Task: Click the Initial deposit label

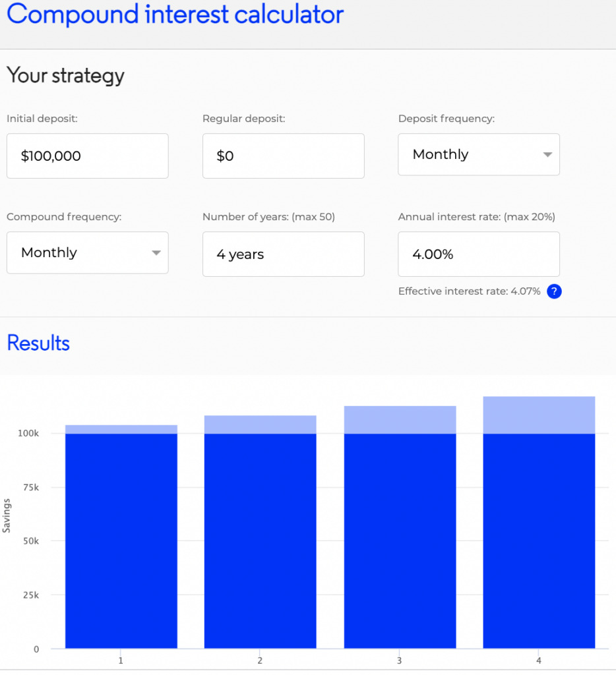Action: point(42,119)
